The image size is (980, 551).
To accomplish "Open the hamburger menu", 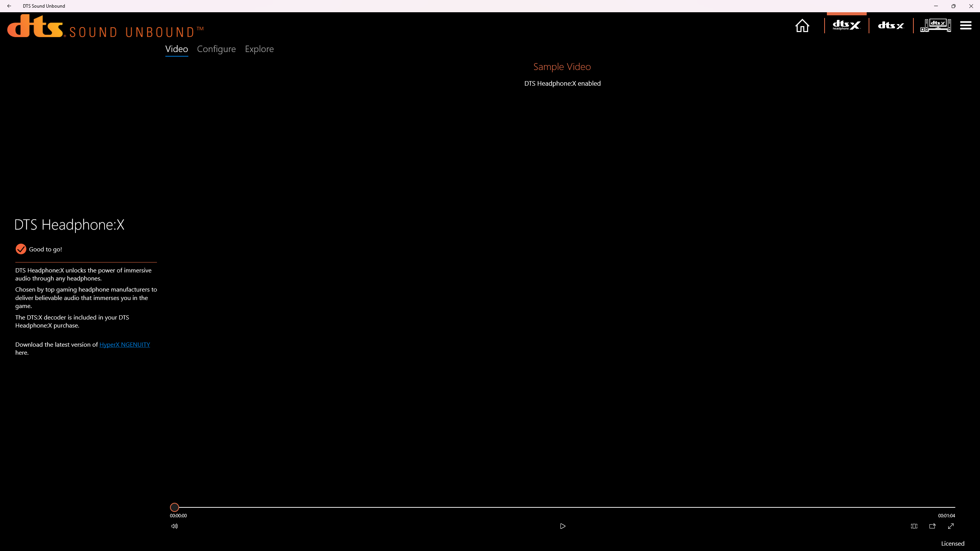I will click(x=965, y=26).
